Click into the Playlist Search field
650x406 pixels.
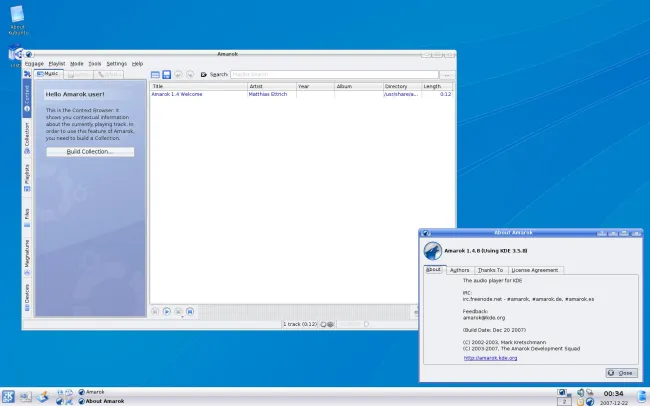click(334, 75)
